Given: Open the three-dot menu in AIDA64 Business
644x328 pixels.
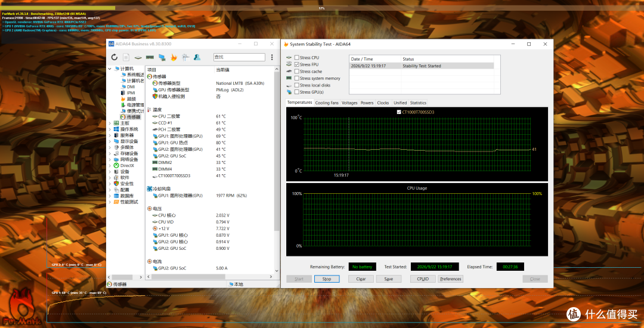Looking at the screenshot, I should [x=272, y=57].
